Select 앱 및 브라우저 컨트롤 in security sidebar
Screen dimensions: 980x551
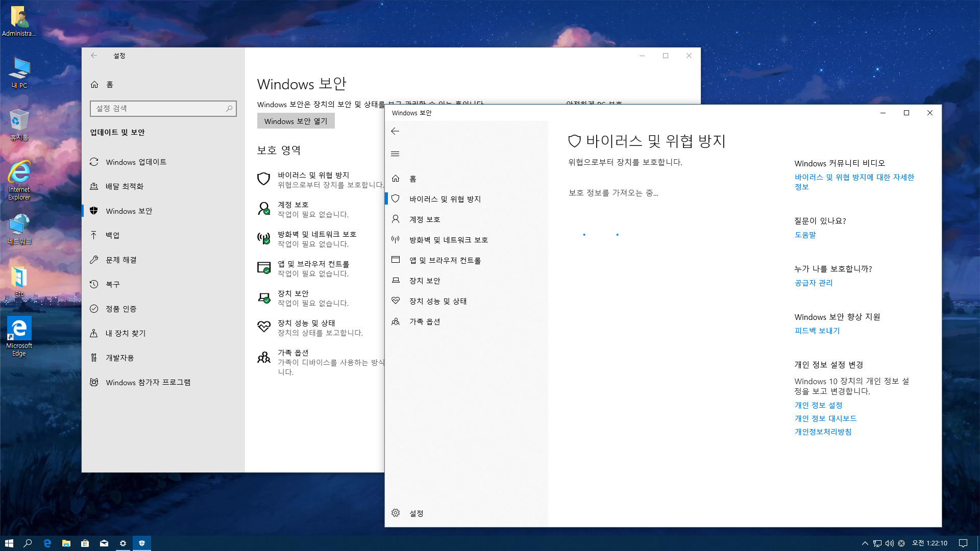[445, 260]
